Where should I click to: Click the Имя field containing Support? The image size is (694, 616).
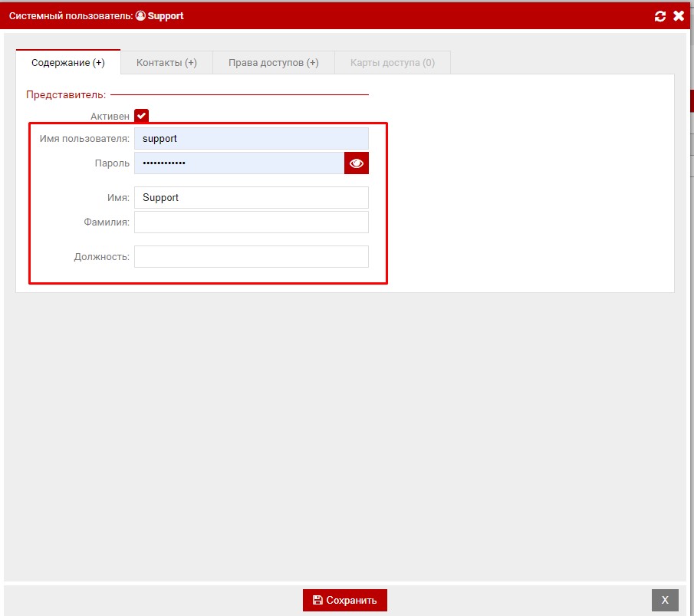point(251,198)
